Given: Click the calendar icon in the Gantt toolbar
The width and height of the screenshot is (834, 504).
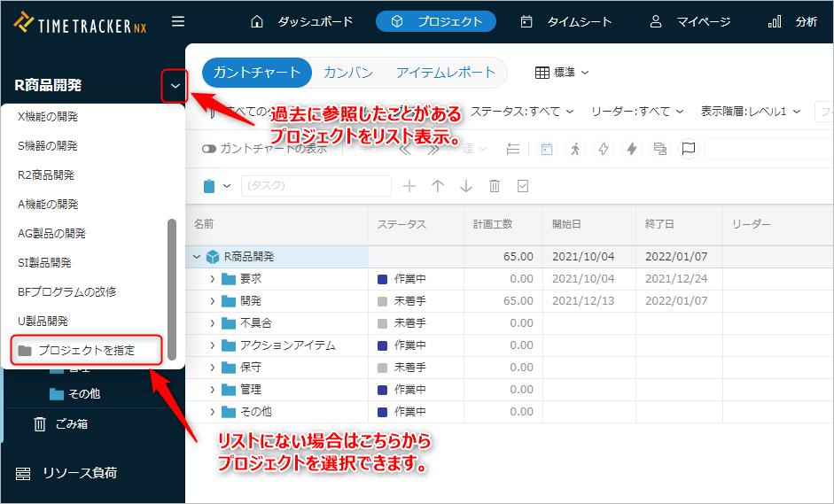Looking at the screenshot, I should tap(546, 149).
